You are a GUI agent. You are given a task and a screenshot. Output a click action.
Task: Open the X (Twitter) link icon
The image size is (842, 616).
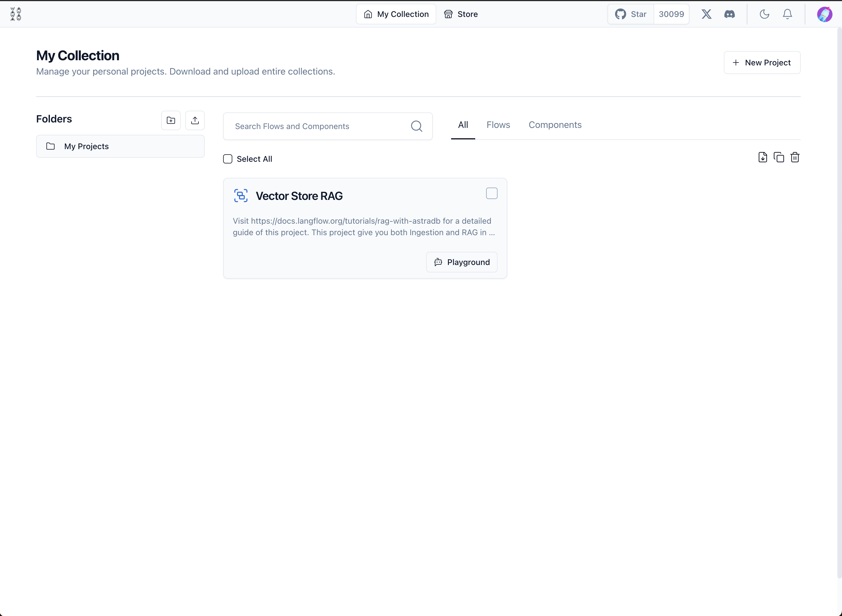click(706, 14)
